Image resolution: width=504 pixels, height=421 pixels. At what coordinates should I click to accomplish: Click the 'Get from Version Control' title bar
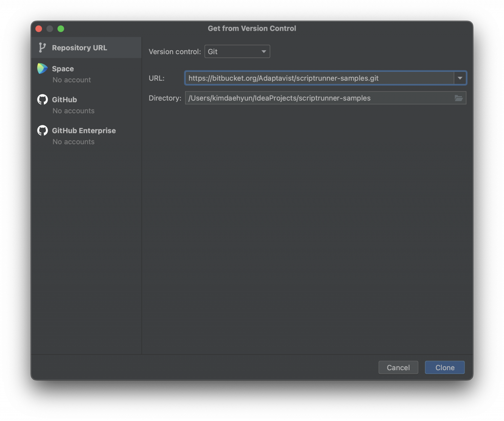tap(252, 29)
